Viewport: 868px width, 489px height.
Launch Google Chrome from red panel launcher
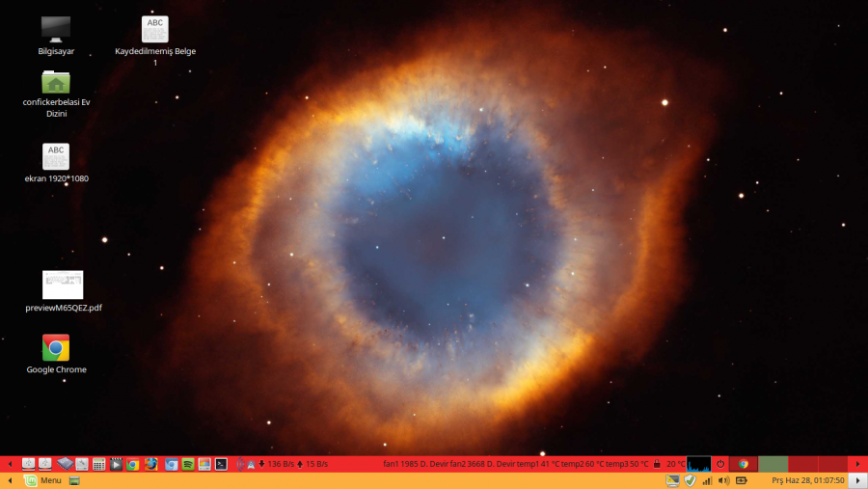[133, 464]
